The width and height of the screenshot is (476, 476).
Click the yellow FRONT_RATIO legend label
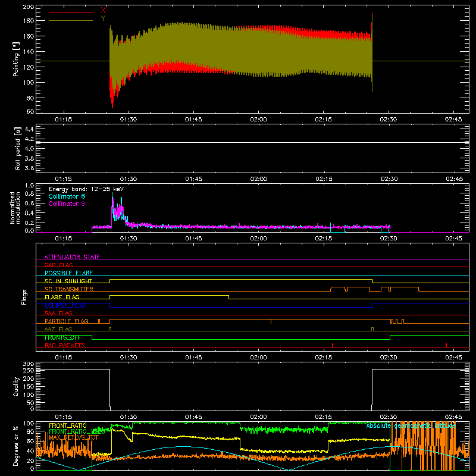click(68, 425)
